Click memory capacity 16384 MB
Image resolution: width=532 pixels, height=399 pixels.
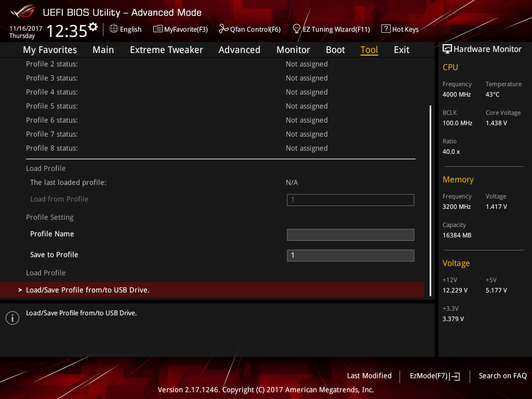(457, 235)
